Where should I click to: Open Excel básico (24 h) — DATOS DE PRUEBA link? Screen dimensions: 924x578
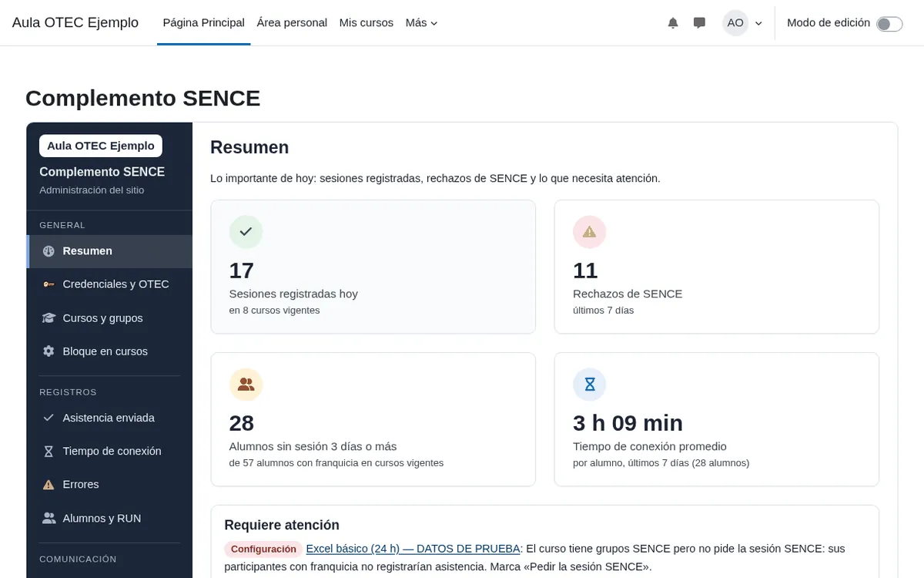pos(413,549)
